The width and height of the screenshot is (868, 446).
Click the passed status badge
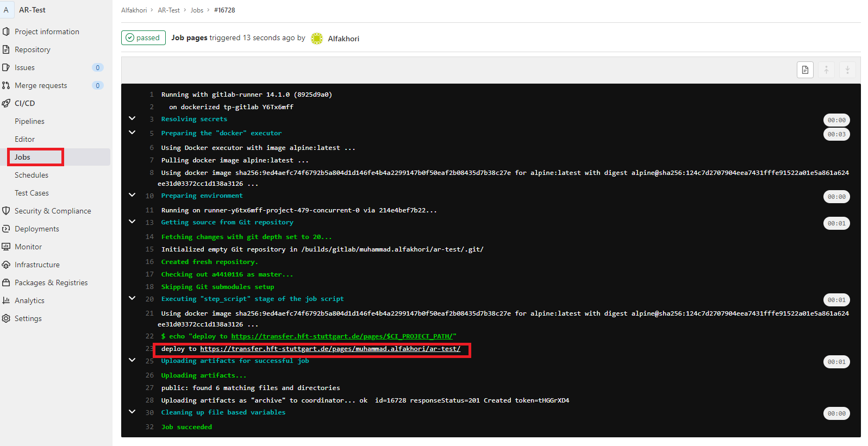click(x=143, y=37)
